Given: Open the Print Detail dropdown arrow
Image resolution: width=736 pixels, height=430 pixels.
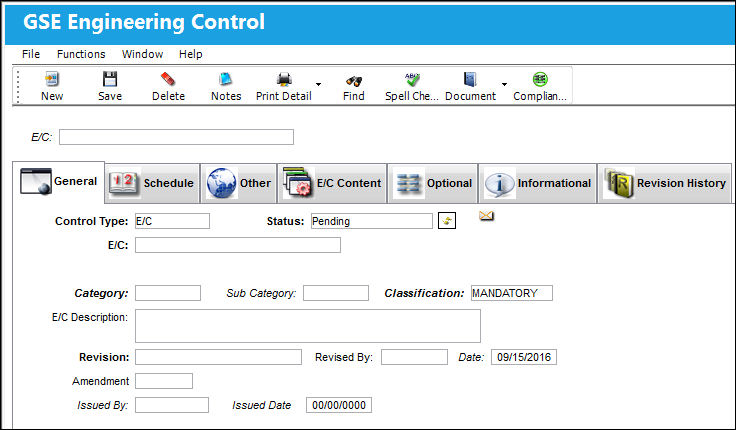Looking at the screenshot, I should 318,84.
